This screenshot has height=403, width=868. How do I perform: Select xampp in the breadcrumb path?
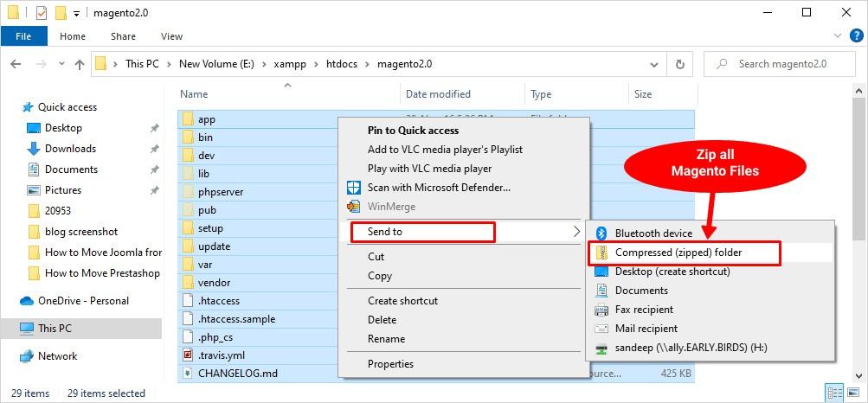[289, 64]
